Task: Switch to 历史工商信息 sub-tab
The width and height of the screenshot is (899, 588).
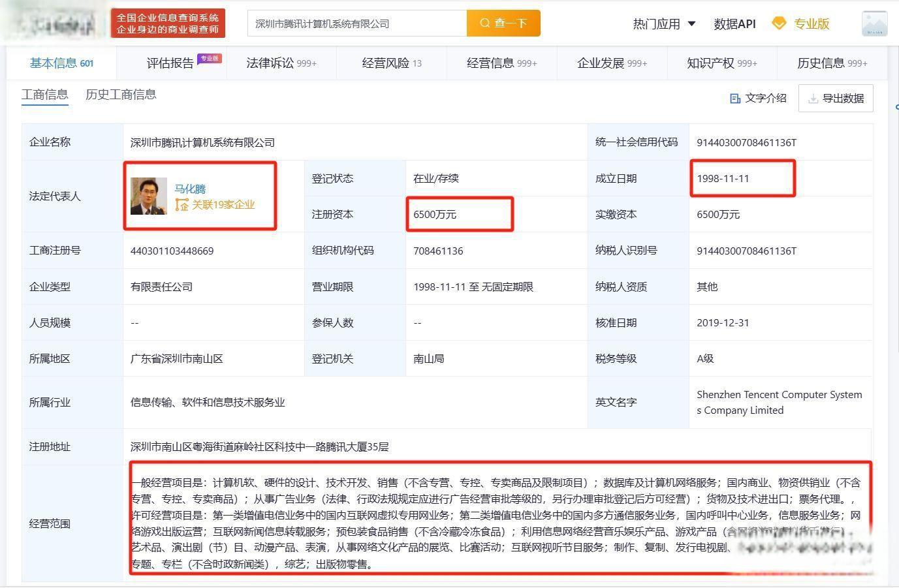Action: (121, 95)
